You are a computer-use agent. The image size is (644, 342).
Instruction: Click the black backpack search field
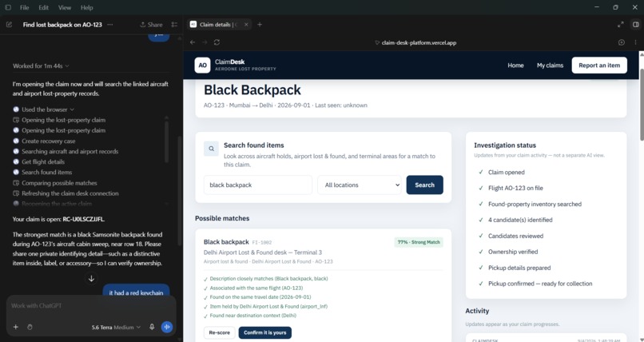(258, 185)
